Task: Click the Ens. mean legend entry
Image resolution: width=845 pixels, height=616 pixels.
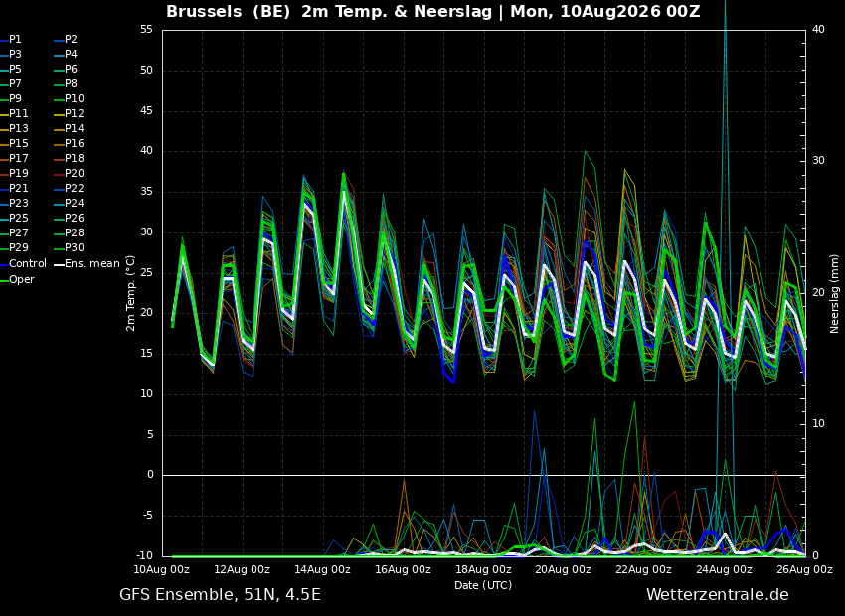Action: [87, 264]
